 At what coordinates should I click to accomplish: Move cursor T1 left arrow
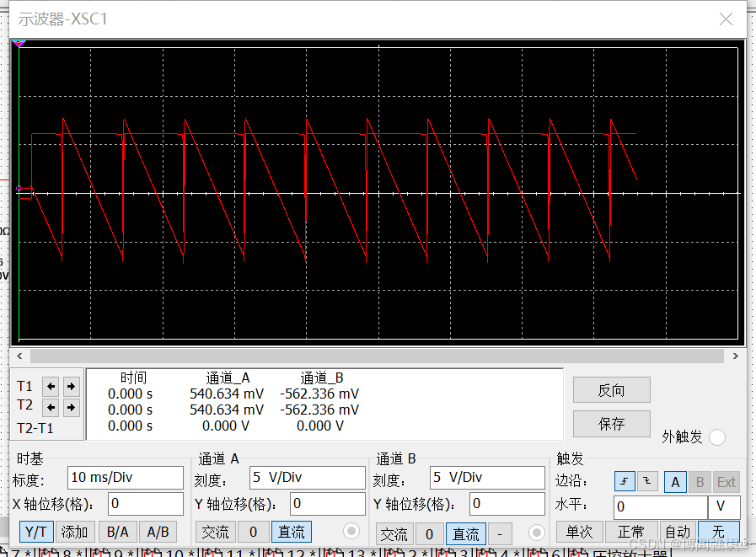coord(51,386)
